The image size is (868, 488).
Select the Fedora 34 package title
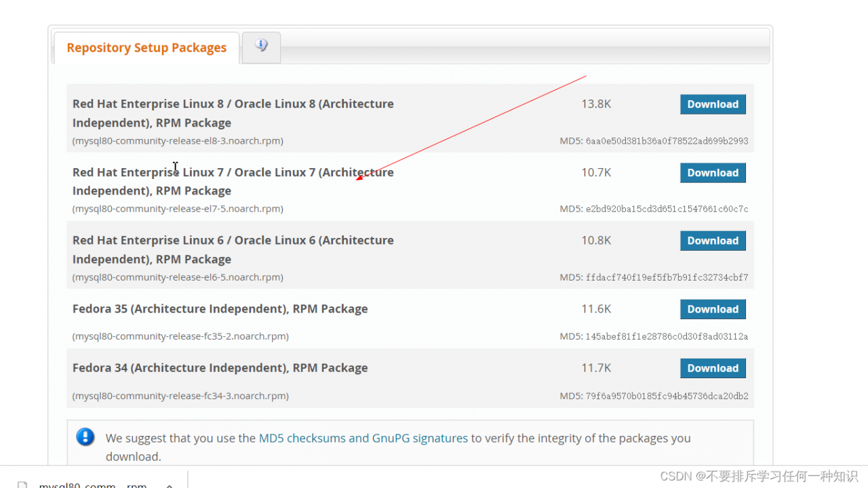click(220, 368)
